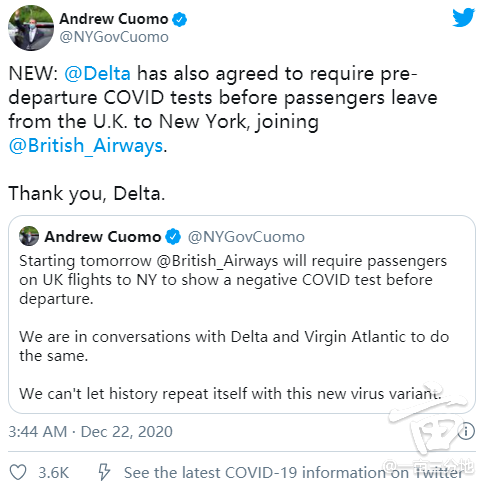Screen dimensions: 487x486
Task: Click the main author name Andrew Cuomo
Action: (114, 19)
